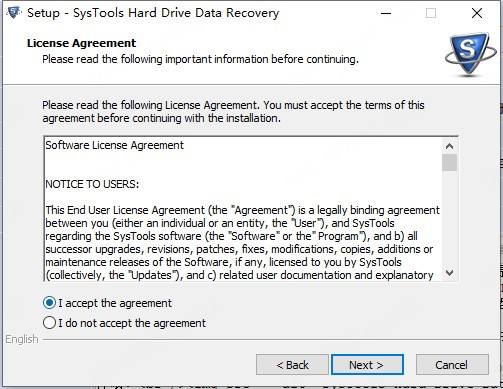
Task: Close the Setup window with X
Action: (x=477, y=13)
